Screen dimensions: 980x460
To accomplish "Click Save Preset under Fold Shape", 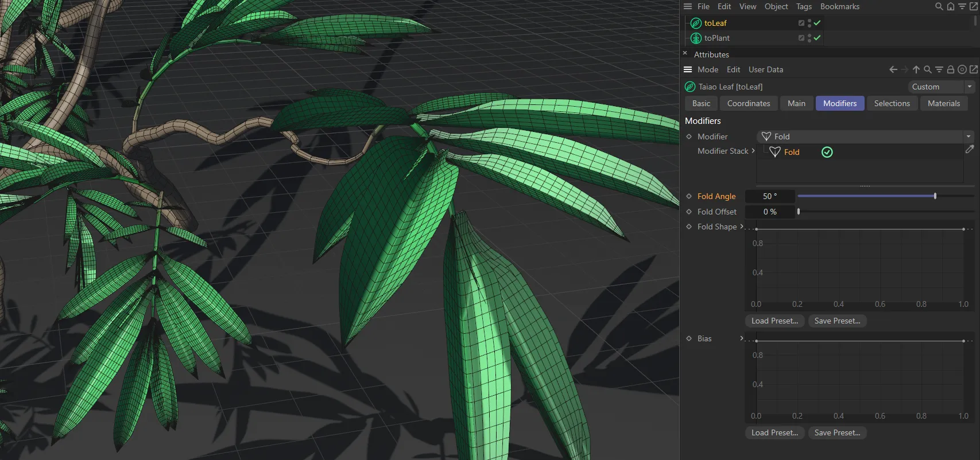I will coord(837,321).
